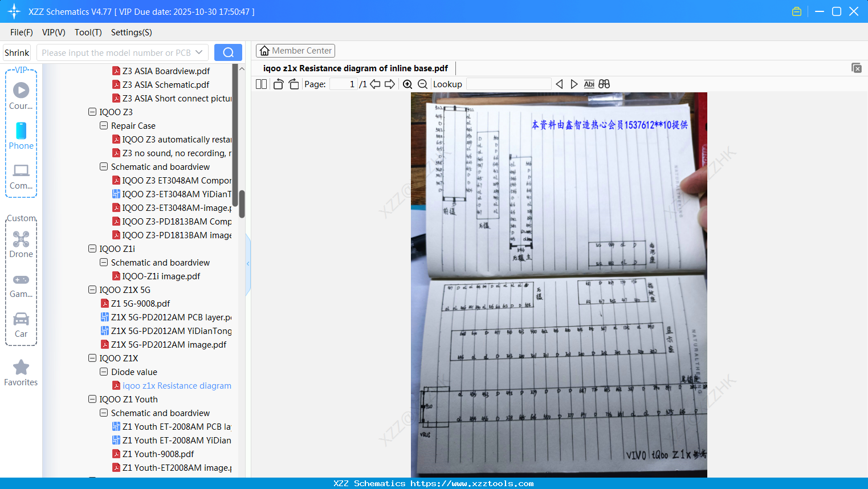The height and width of the screenshot is (489, 868).
Task: Open the Member Center home button
Action: pyautogui.click(x=295, y=51)
